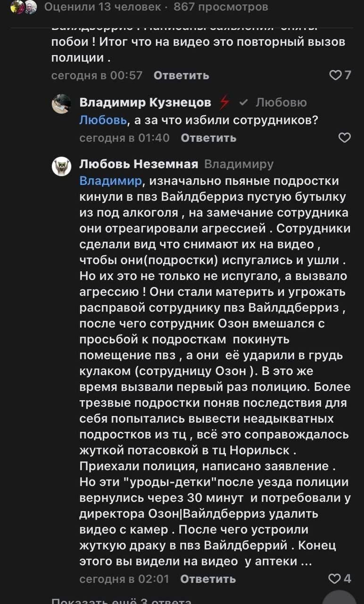Reply to the 00:57 comment
The image size is (364, 604).
click(181, 75)
